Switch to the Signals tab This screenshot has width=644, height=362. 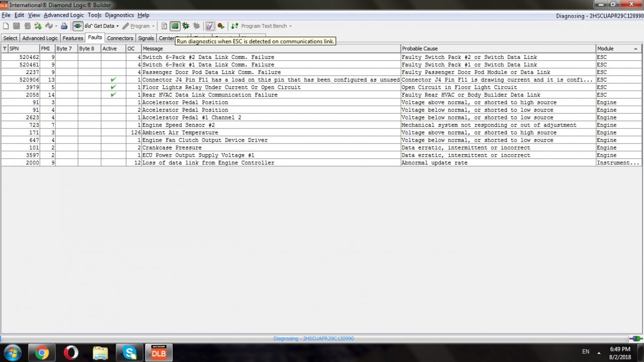[146, 38]
